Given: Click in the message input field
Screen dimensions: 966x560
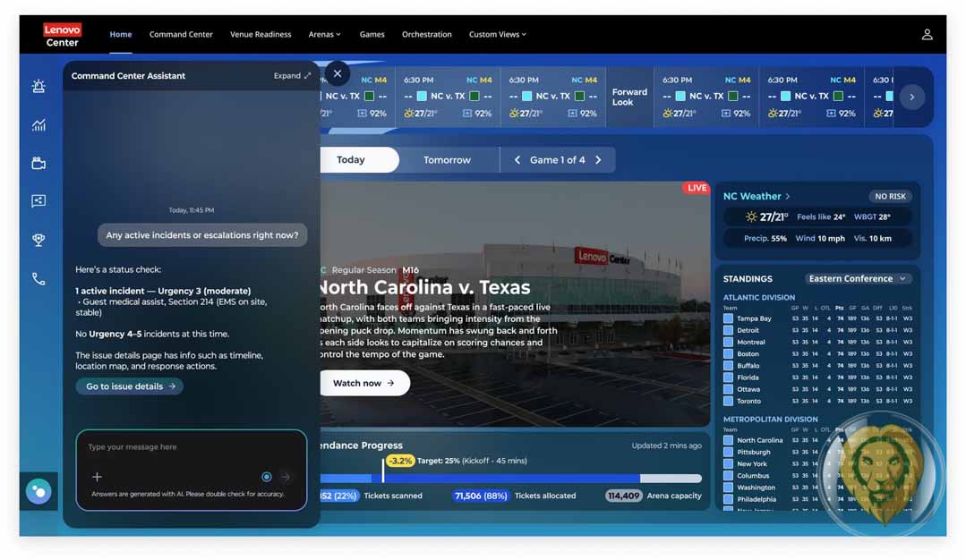Looking at the screenshot, I should [191, 447].
